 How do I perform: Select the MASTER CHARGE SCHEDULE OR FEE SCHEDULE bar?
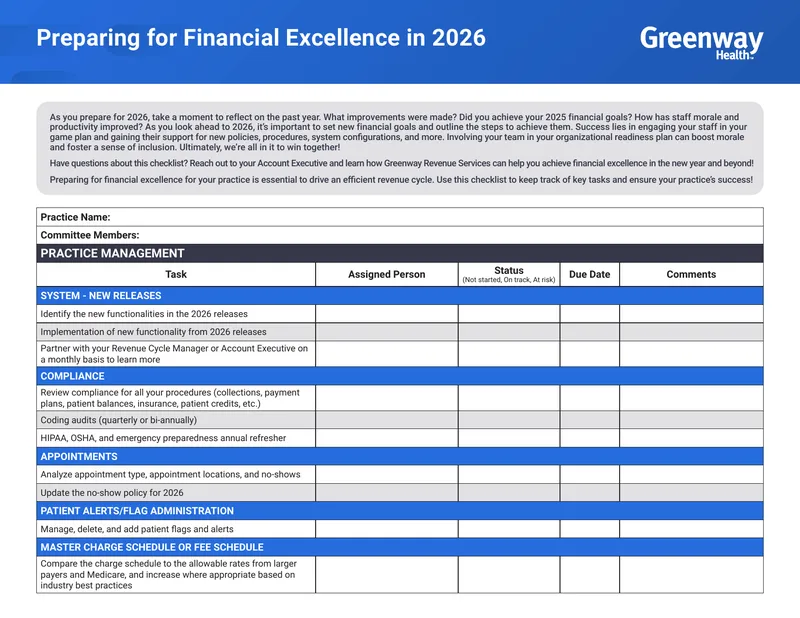pyautogui.click(x=399, y=547)
